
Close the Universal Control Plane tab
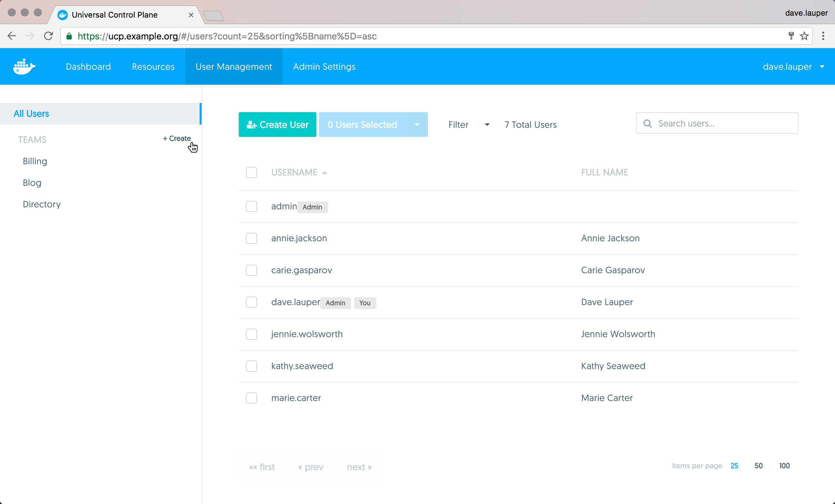(x=191, y=15)
